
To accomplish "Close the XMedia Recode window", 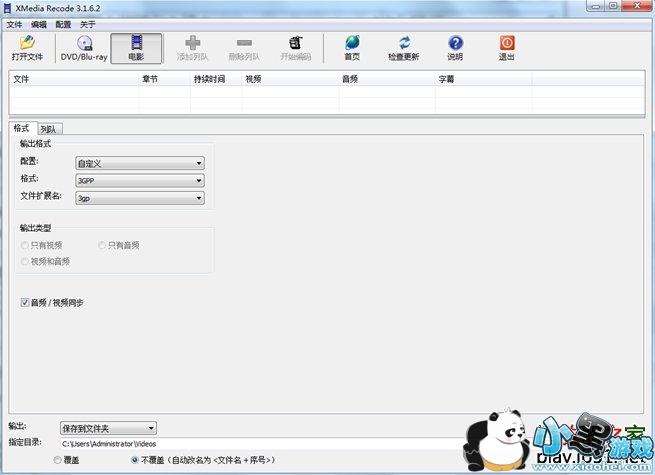I will (637, 6).
